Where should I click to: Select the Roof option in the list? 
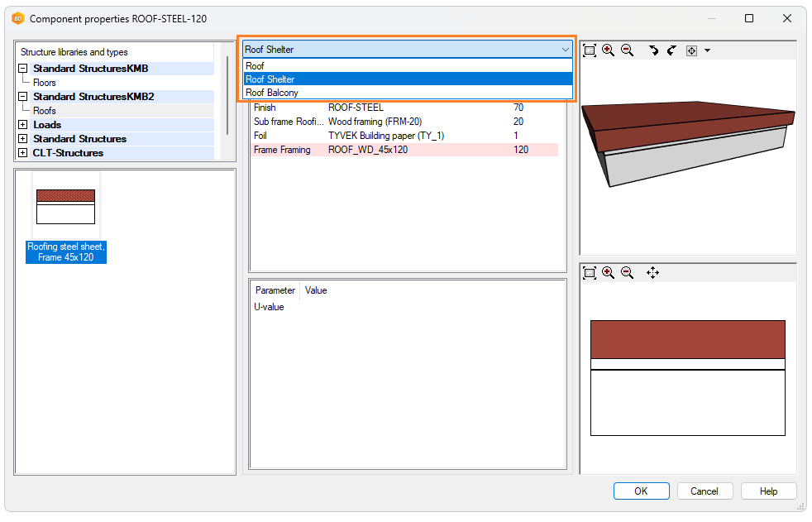click(x=255, y=65)
